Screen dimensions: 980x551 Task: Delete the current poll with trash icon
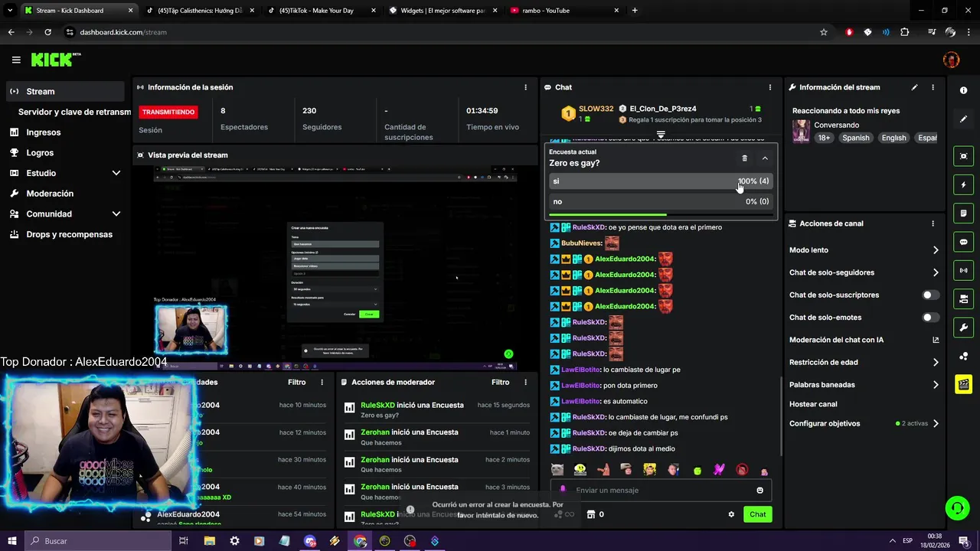[x=744, y=158]
